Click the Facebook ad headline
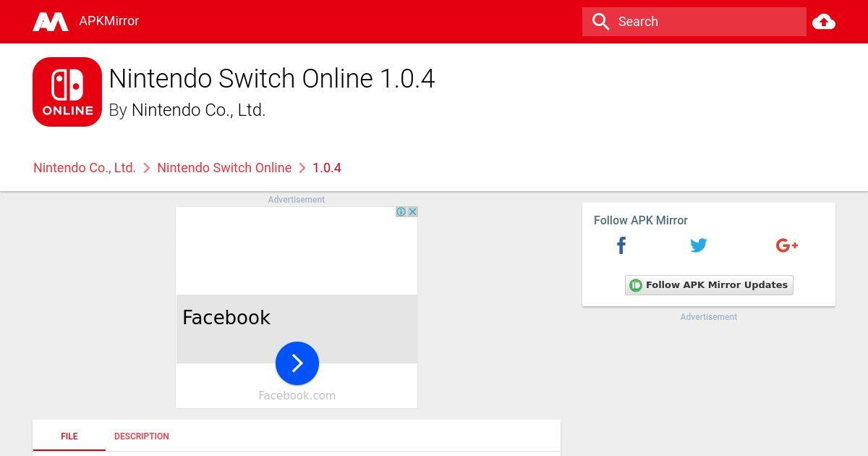This screenshot has height=456, width=868. [226, 318]
